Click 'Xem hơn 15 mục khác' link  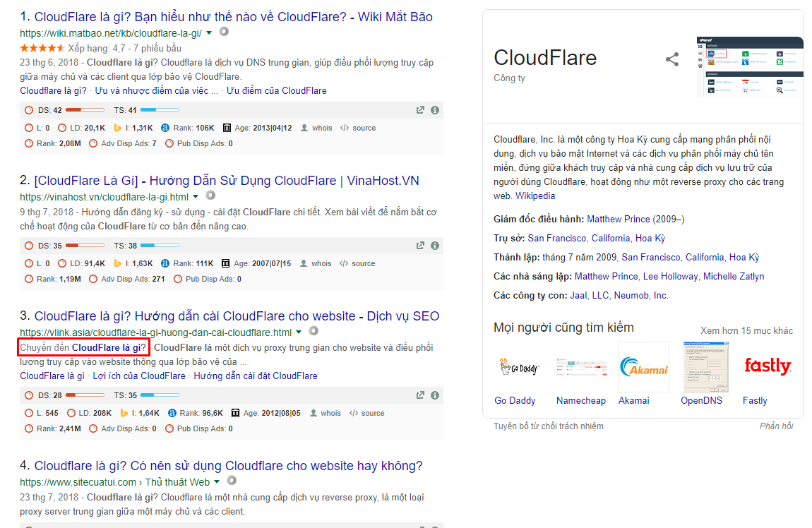746,331
